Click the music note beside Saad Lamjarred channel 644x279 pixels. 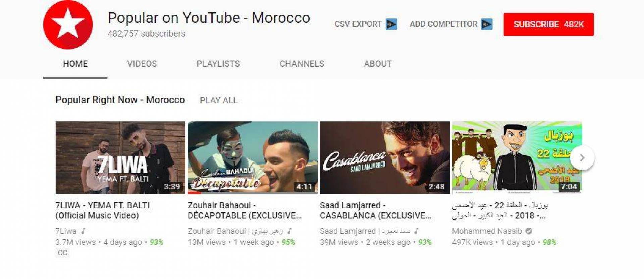[x=416, y=231]
